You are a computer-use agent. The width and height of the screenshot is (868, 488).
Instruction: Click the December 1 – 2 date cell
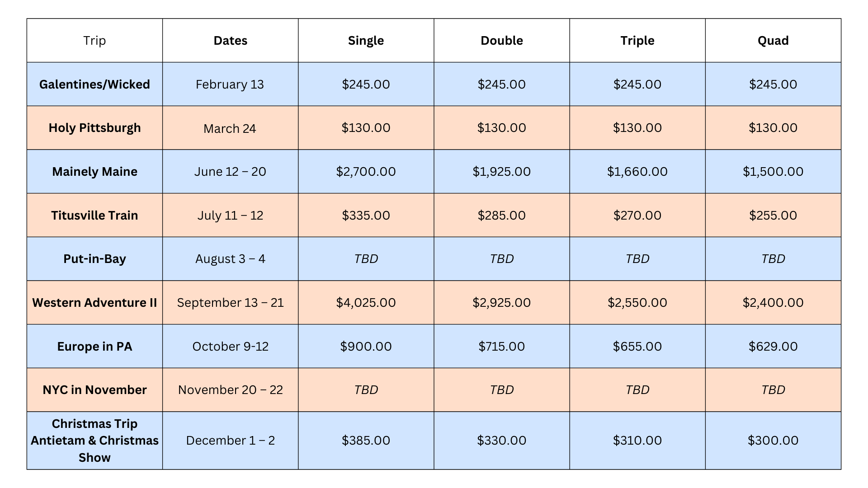pos(230,441)
